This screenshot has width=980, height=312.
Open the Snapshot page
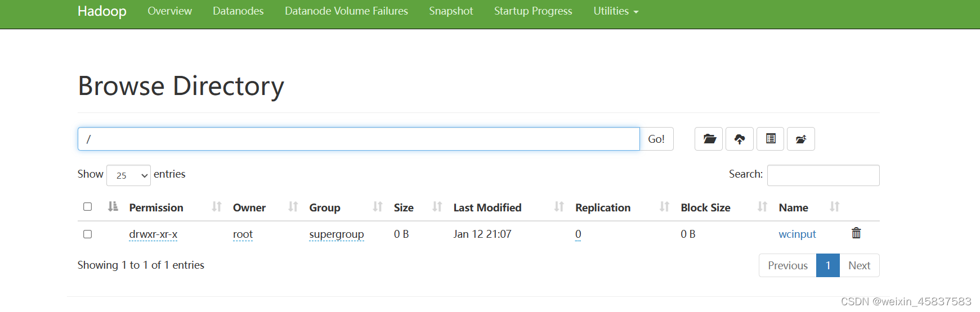point(451,11)
